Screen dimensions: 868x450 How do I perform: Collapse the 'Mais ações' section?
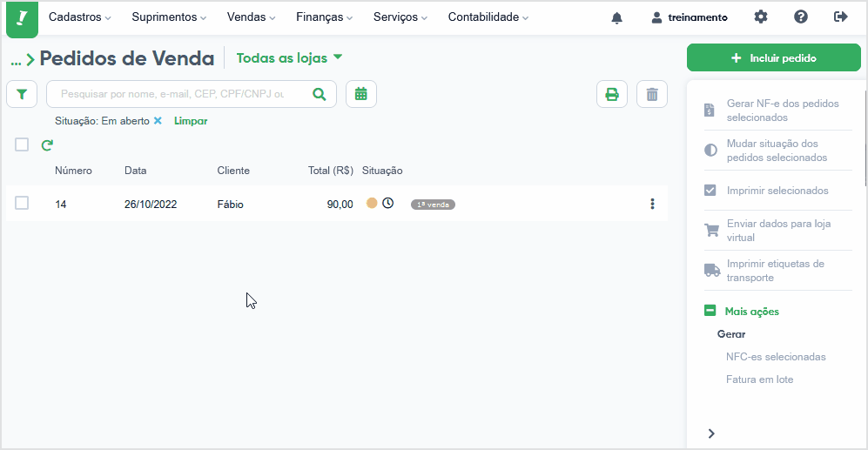pos(710,311)
